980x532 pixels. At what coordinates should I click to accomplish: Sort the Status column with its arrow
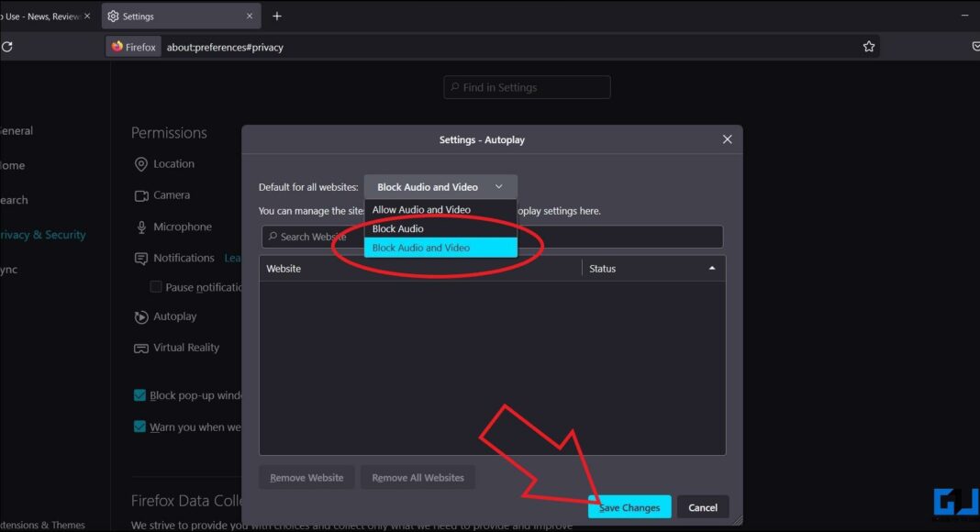712,269
